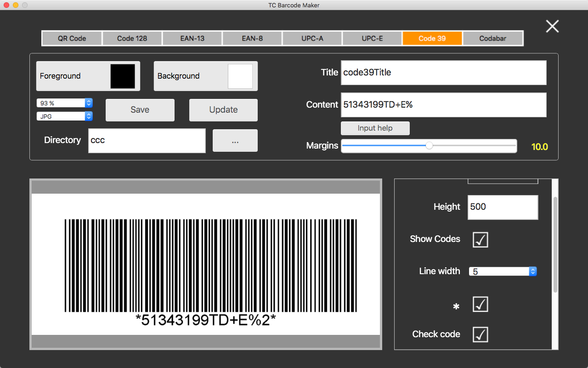Click the red macOS close window button
This screenshot has height=368, width=588.
6,5
